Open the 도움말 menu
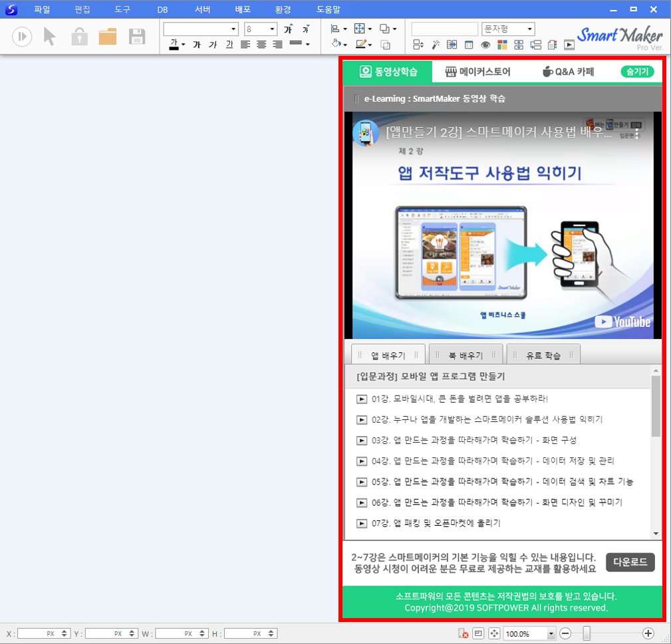Image resolution: width=671 pixels, height=644 pixels. coord(329,9)
